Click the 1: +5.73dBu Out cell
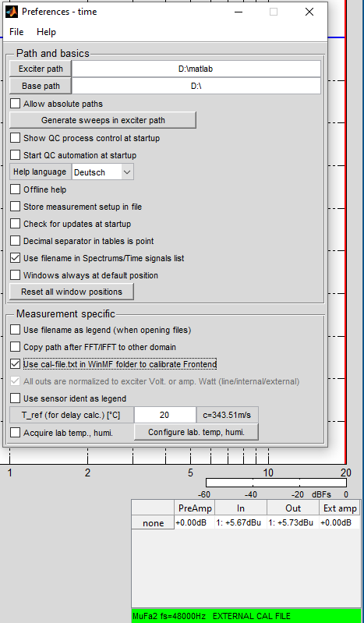 tap(293, 523)
